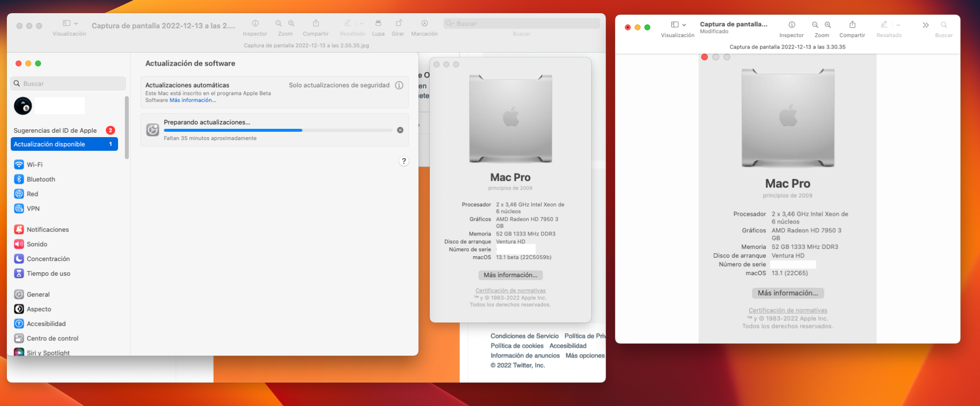Show the Marcación markup toolbar

coord(424,23)
